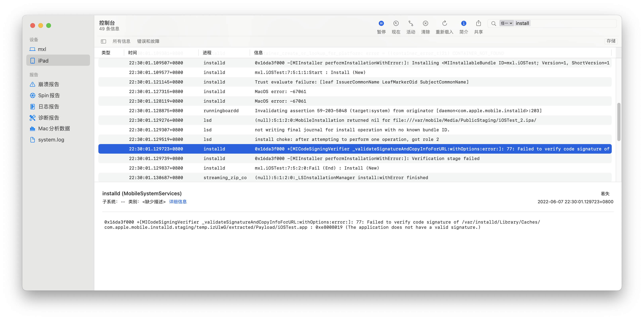Click the search magnifier icon
Screen dimensions: 644x320
coord(493,23)
